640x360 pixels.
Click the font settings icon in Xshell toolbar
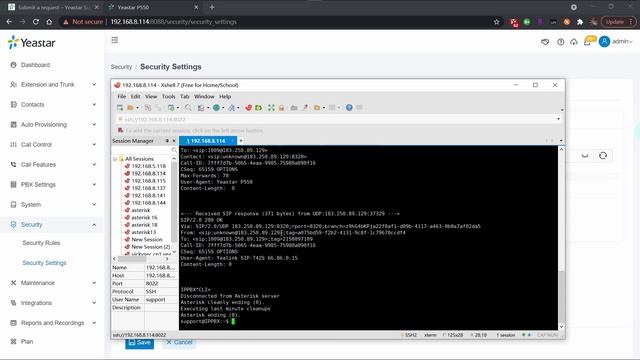pos(231,108)
